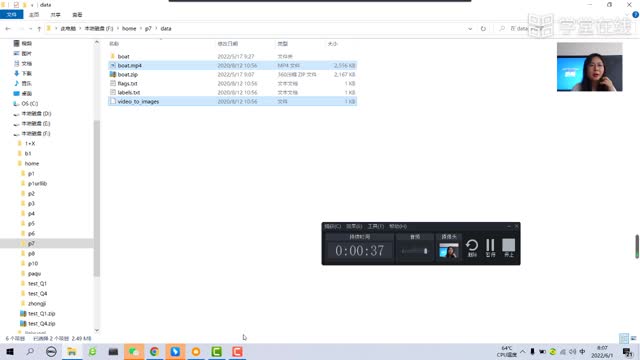Select OS (C:) drive in sidebar
The height and width of the screenshot is (360, 640).
[29, 104]
